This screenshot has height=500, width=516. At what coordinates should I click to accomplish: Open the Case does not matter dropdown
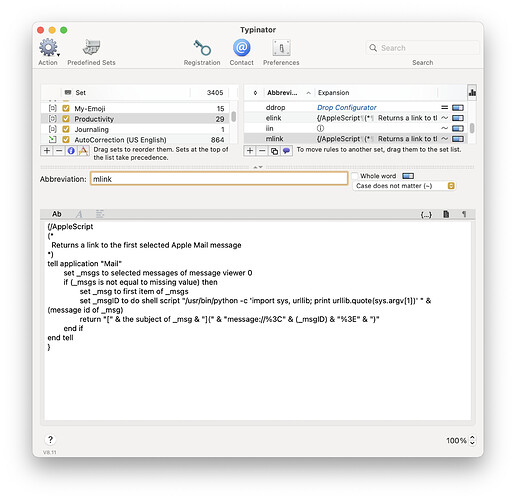[404, 186]
